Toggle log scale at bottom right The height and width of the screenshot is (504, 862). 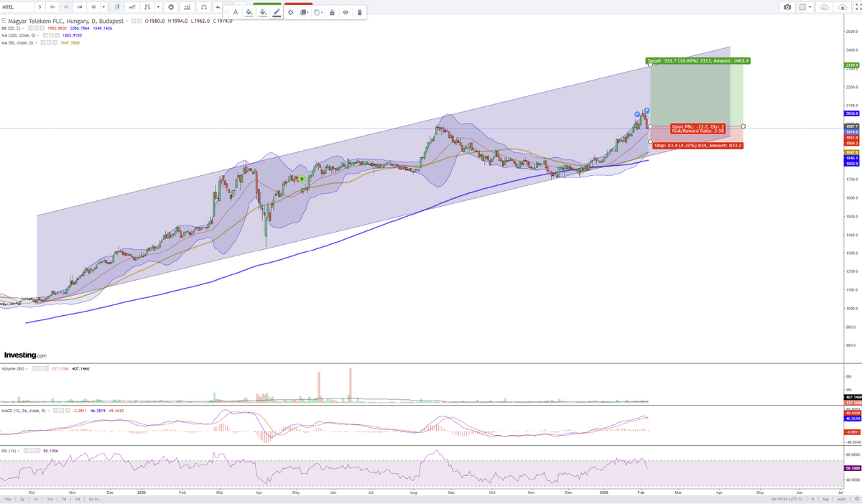825,498
